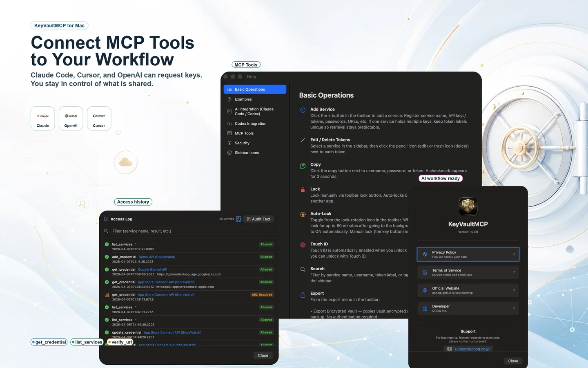Image resolution: width=588 pixels, height=368 pixels.
Task: Click external arrow on Privacy Policy row
Action: tap(514, 254)
